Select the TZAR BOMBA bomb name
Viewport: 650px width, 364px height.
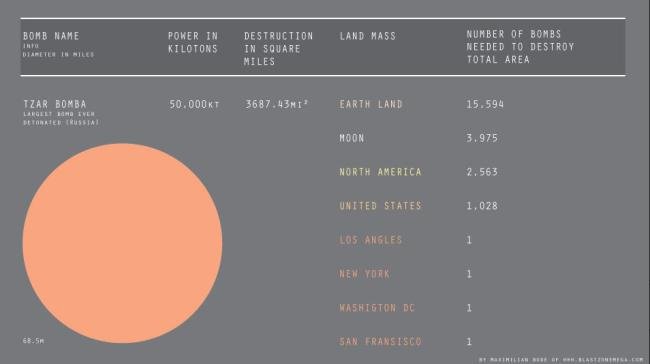[x=55, y=104]
